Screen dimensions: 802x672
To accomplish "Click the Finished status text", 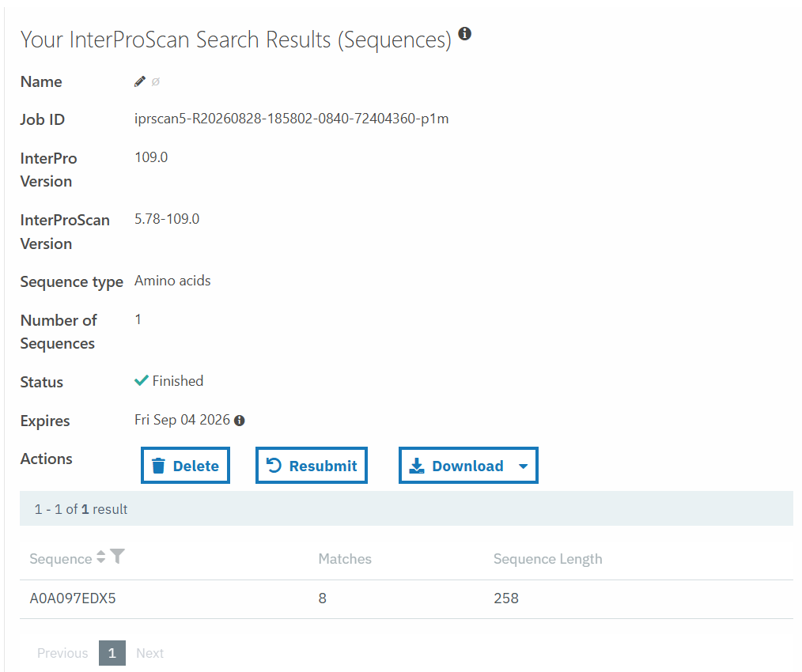I will (x=177, y=381).
